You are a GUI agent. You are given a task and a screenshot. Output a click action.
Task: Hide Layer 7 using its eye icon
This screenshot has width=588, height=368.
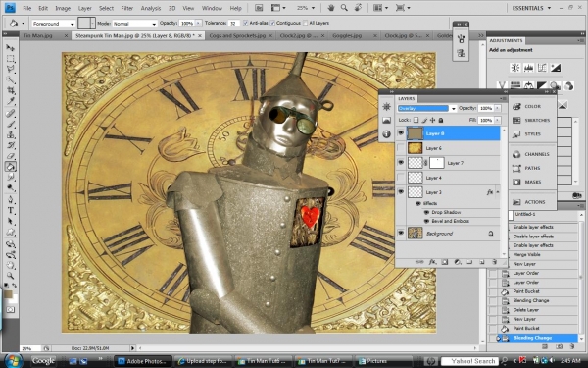[x=401, y=163]
